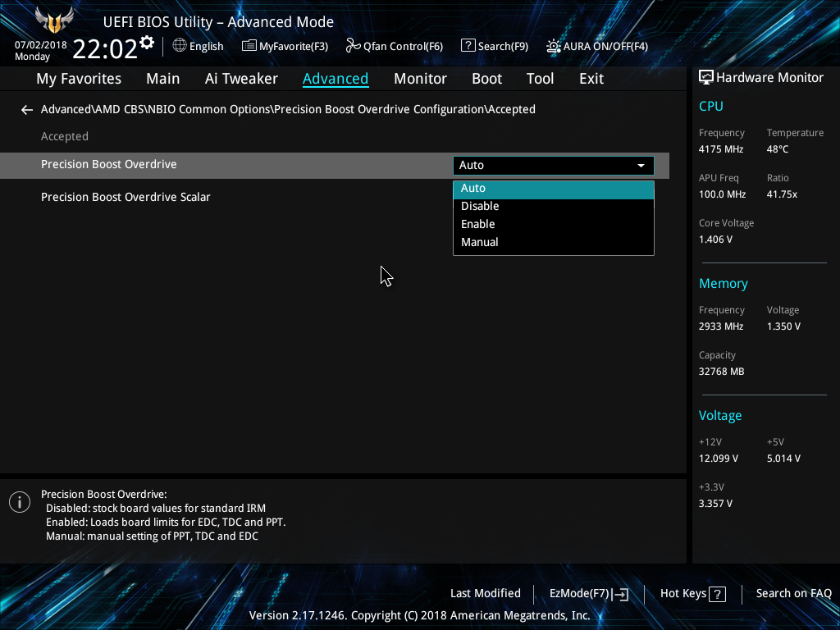
Task: Click Last Modified button
Action: pyautogui.click(x=486, y=594)
